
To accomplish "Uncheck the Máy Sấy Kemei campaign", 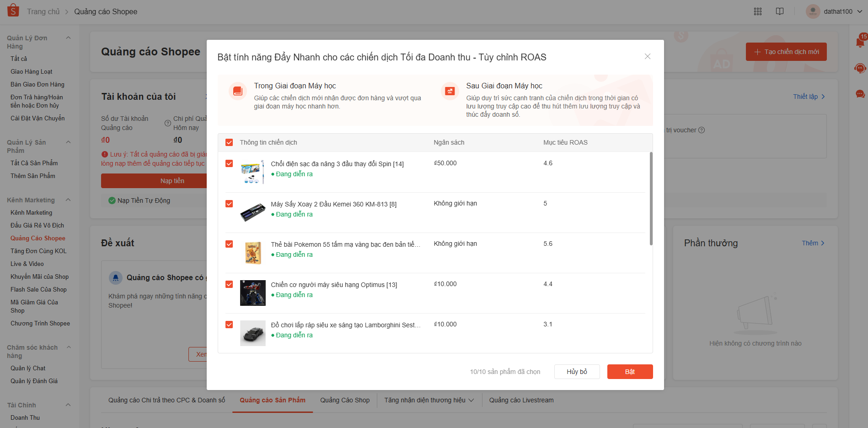I will pyautogui.click(x=229, y=204).
